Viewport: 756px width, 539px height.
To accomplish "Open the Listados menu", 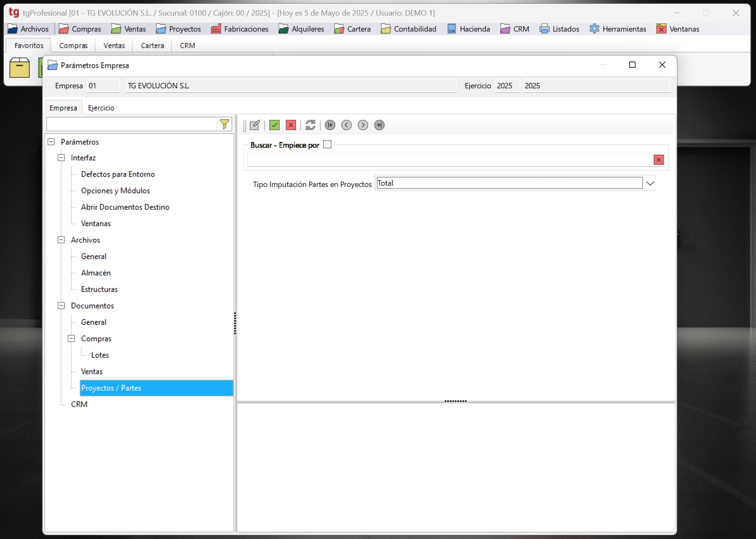I will [559, 29].
